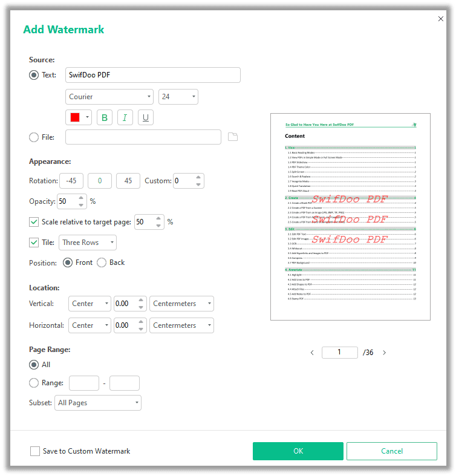This screenshot has width=456, height=476.
Task: Open font size 24 dropdown
Action: (178, 97)
